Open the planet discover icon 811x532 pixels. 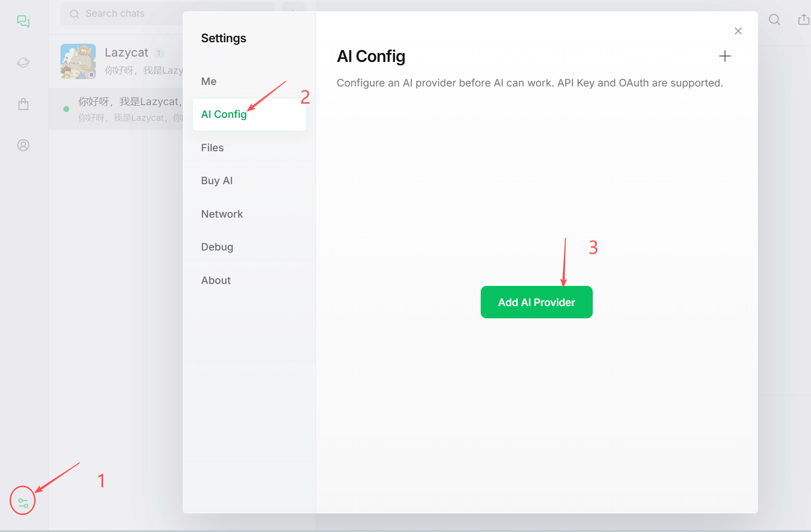[x=23, y=62]
